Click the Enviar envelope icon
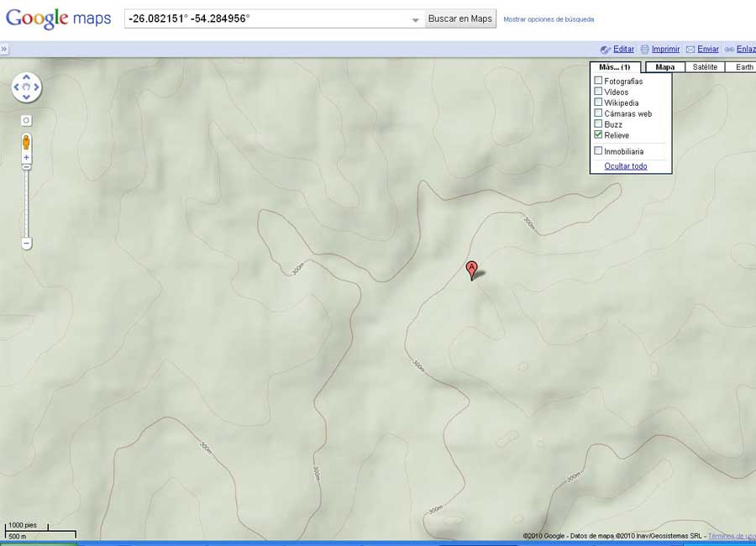 pyautogui.click(x=690, y=50)
